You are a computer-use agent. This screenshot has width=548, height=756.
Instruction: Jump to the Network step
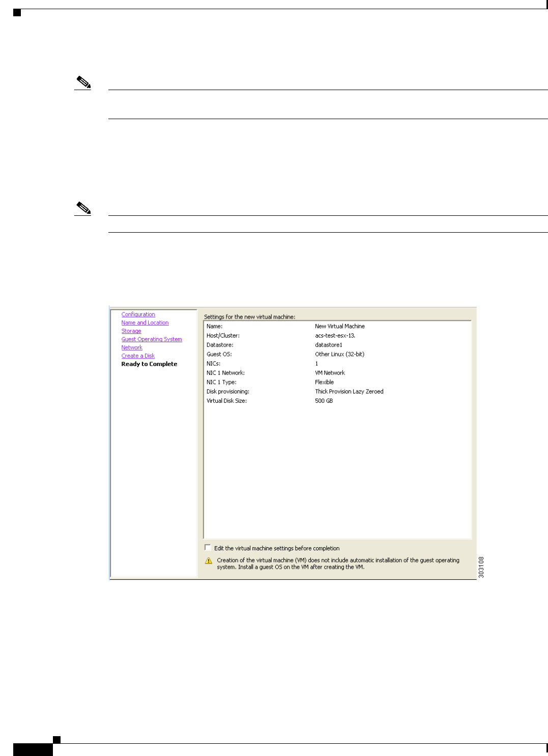point(131,348)
